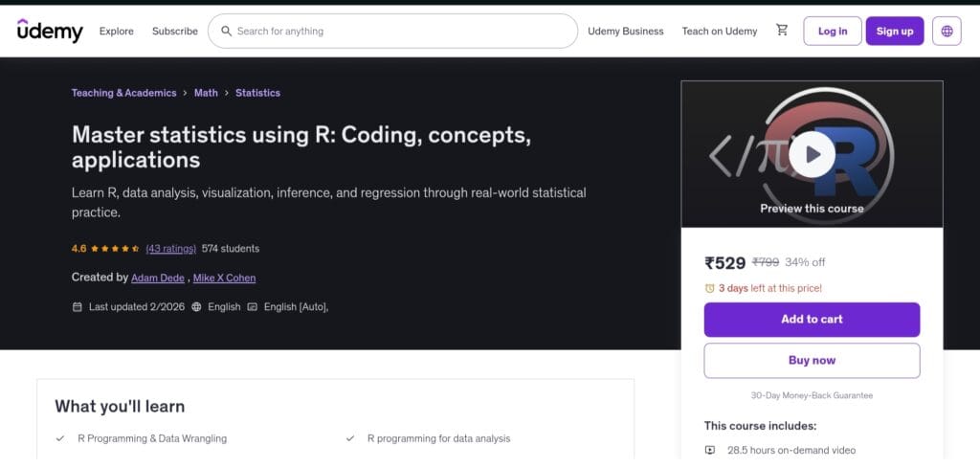Click Add to cart
Viewport: 980px width, 468px height.
(812, 320)
